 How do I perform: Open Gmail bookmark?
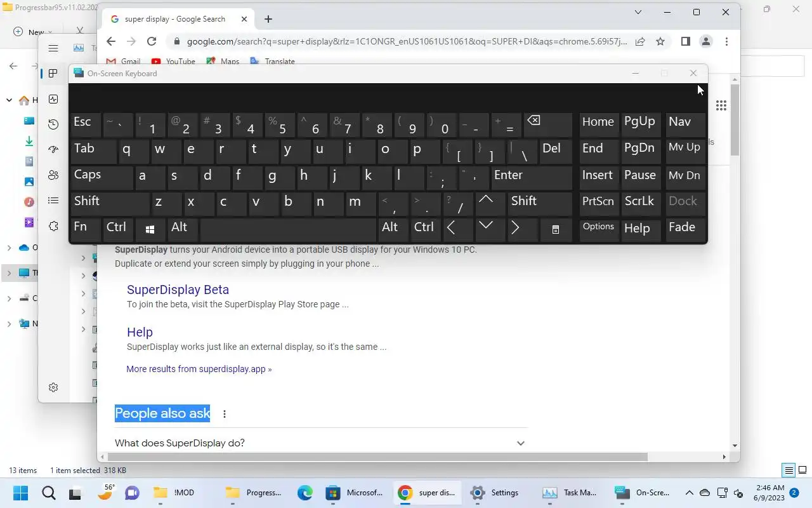pyautogui.click(x=124, y=62)
